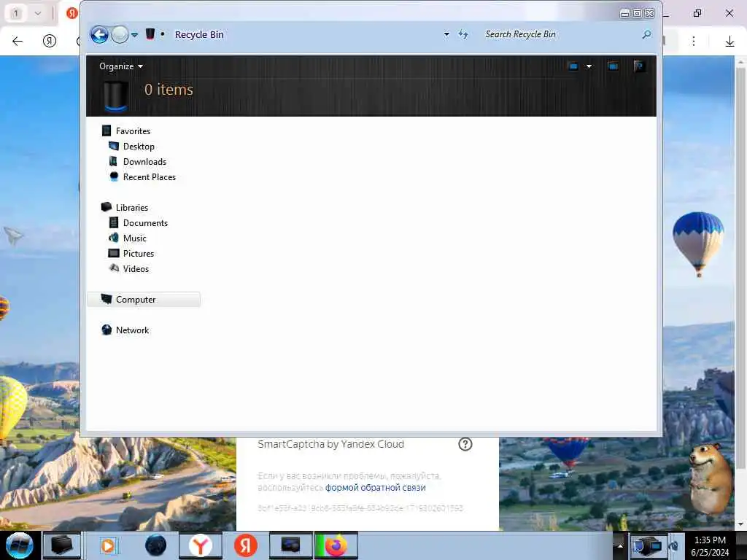Click the grey Forward button in Explorer
Image resolution: width=747 pixels, height=560 pixels.
tap(120, 34)
